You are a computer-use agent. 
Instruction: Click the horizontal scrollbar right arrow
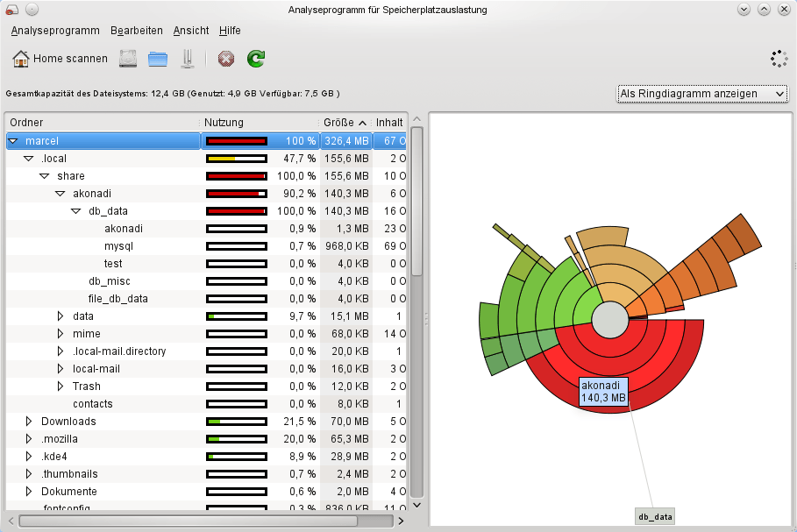click(401, 521)
